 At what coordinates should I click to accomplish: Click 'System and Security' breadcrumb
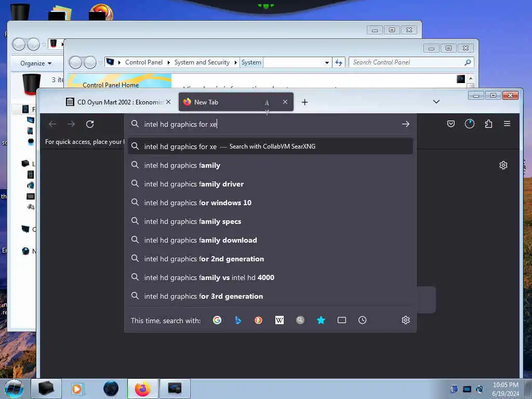tap(202, 62)
